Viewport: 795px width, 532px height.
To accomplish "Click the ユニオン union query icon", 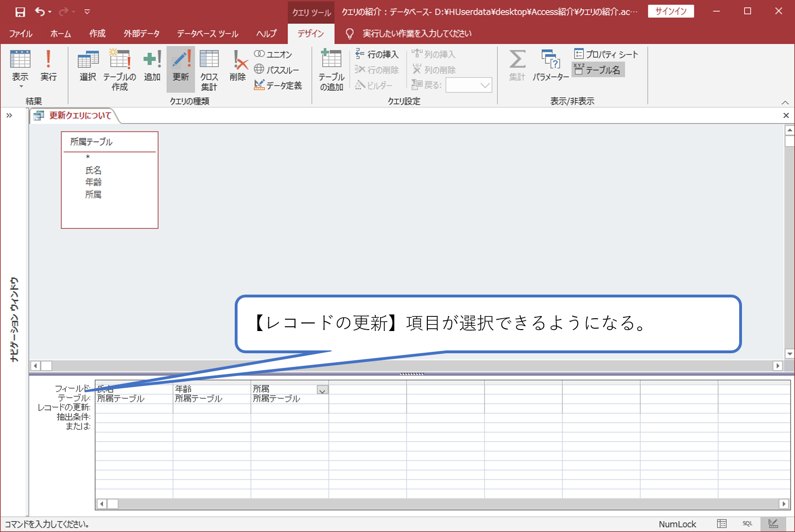I will click(x=273, y=54).
